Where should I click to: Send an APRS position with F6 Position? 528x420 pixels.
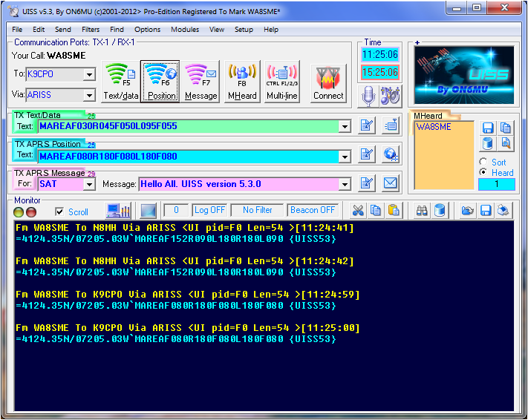pos(160,81)
